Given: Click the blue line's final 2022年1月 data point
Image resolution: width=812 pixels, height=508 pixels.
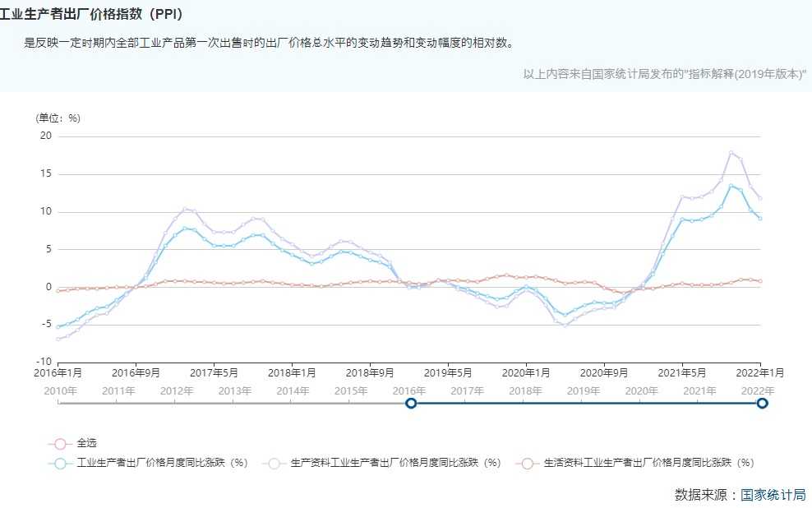Looking at the screenshot, I should coord(760,218).
